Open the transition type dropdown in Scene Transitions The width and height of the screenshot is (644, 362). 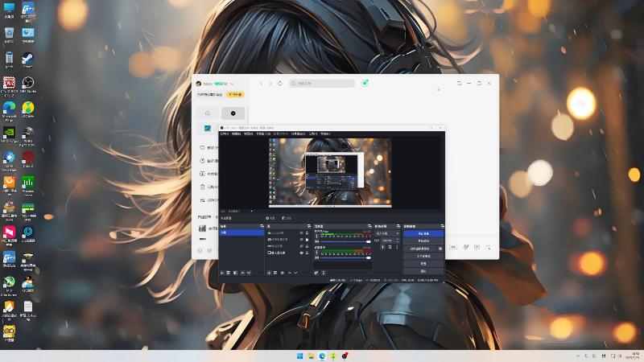click(x=387, y=233)
